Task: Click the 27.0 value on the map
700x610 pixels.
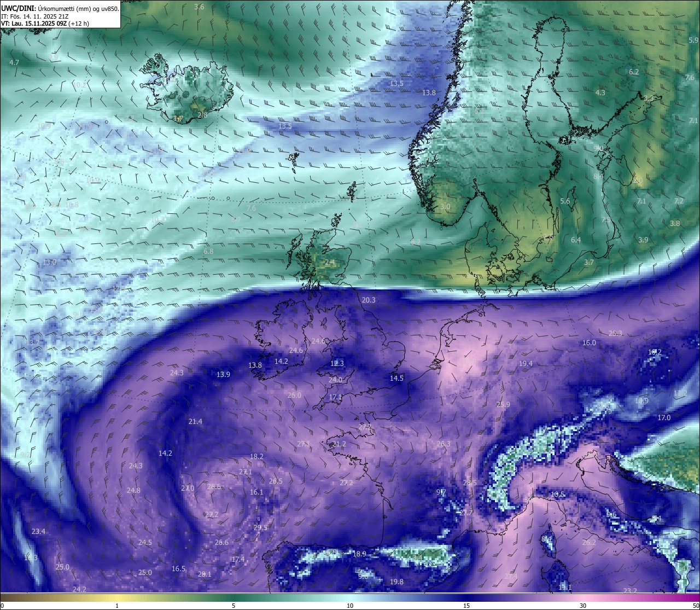Action: 188,488
